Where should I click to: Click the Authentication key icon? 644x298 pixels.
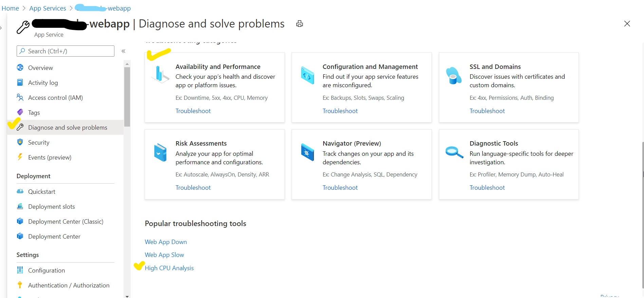pyautogui.click(x=20, y=285)
